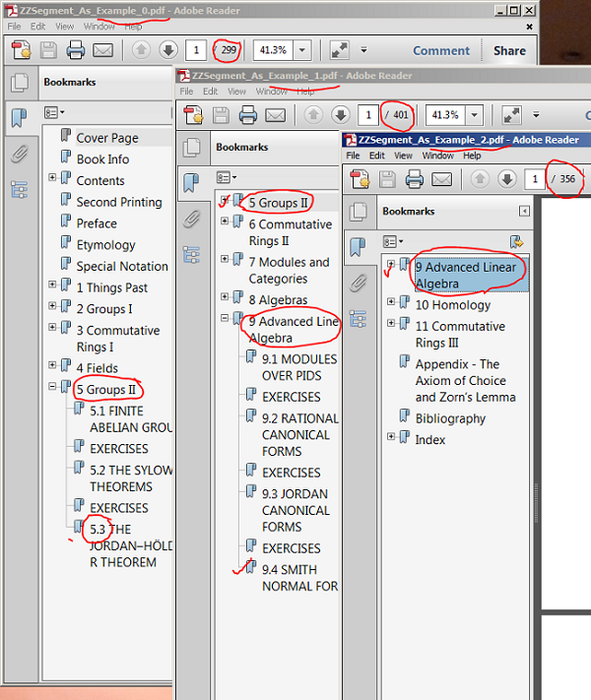The width and height of the screenshot is (591, 700).
Task: Click Create PDF icon in Example_0 window
Action: 21,50
